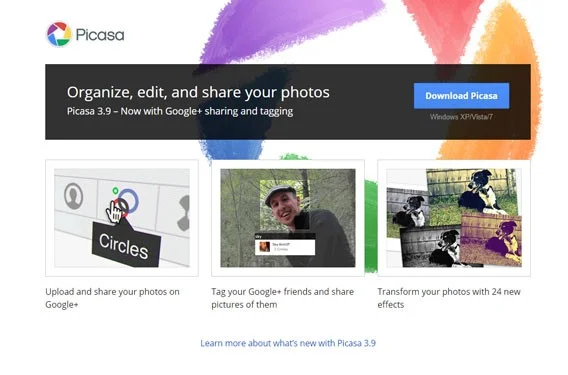Click the small avatar in the name tag popup
This screenshot has height=375, width=568.
264,247
